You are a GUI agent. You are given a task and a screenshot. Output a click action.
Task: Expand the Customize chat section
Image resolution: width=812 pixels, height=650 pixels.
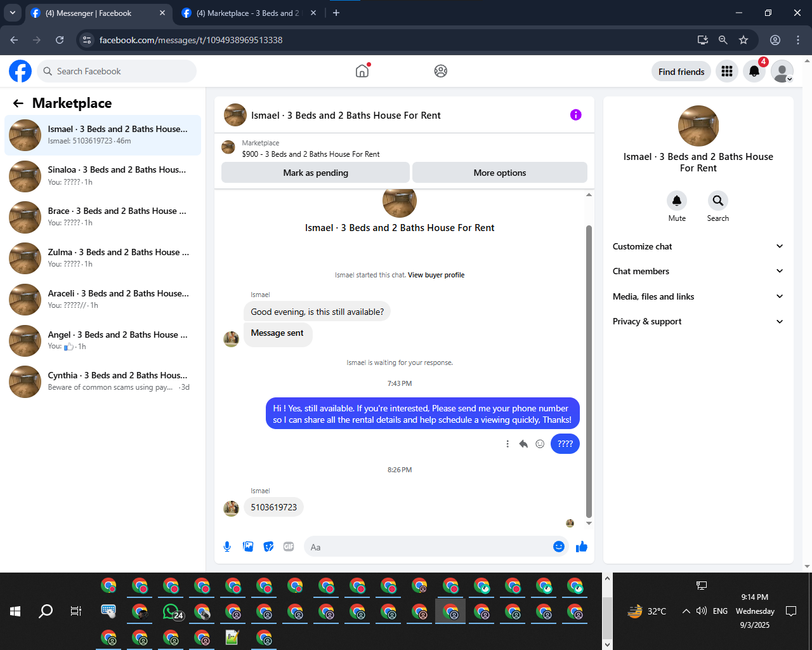click(698, 246)
